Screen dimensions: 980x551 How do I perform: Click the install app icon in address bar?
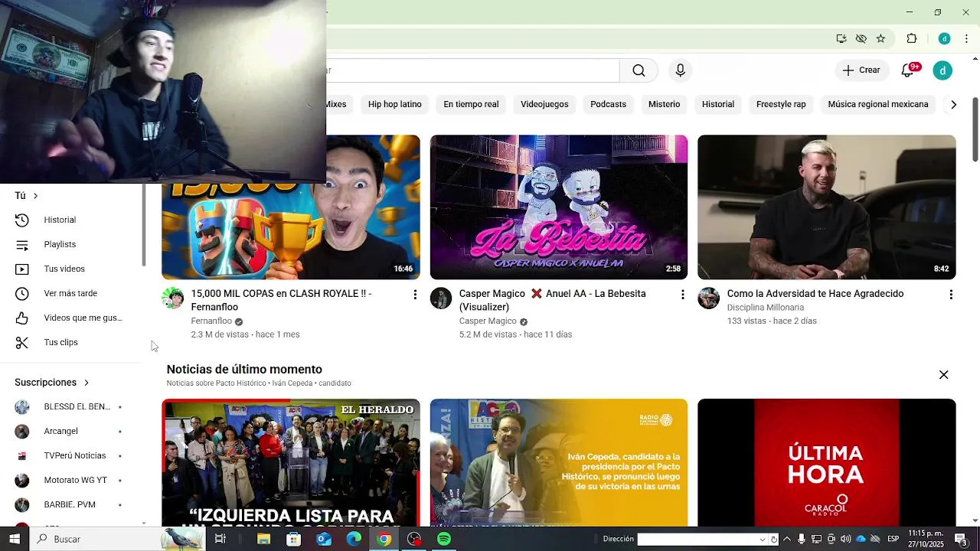pos(841,38)
